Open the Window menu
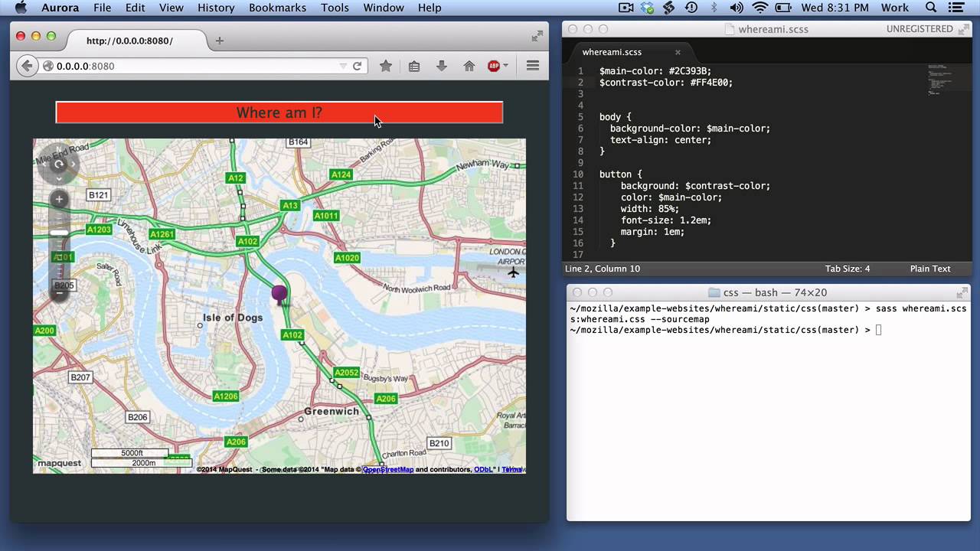 tap(384, 8)
